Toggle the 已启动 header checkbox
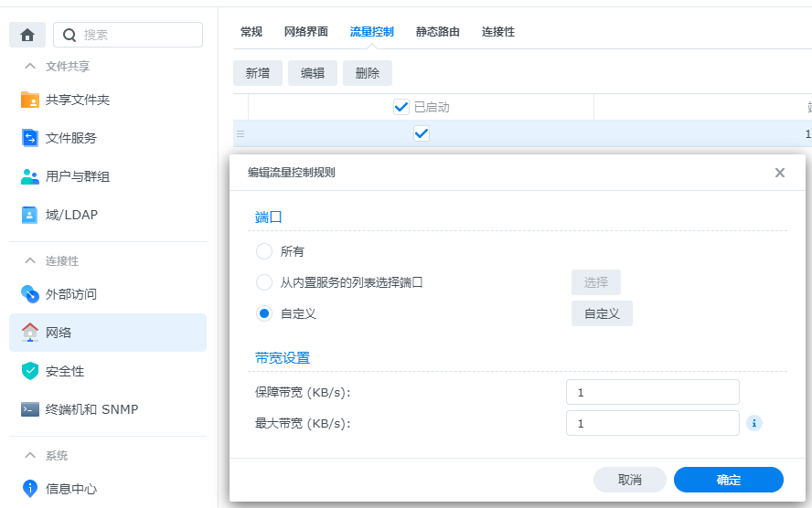Screen dimensions: 812x508 [401, 107]
